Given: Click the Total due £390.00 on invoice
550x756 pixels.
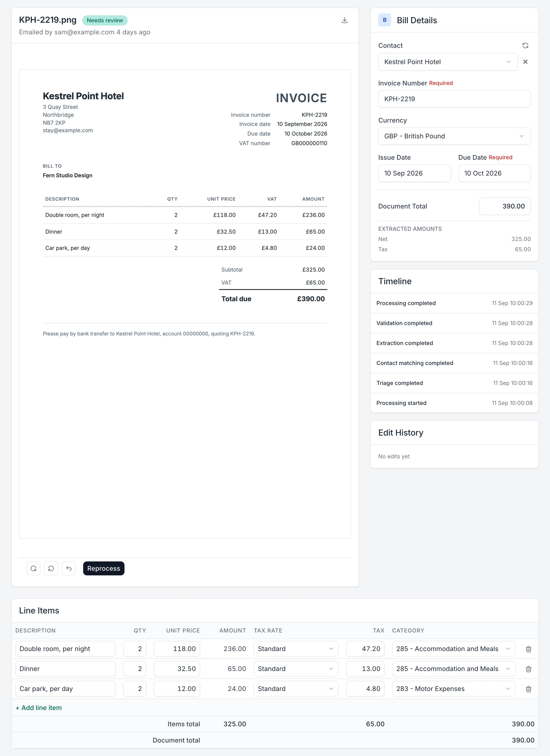Looking at the screenshot, I should (x=273, y=299).
